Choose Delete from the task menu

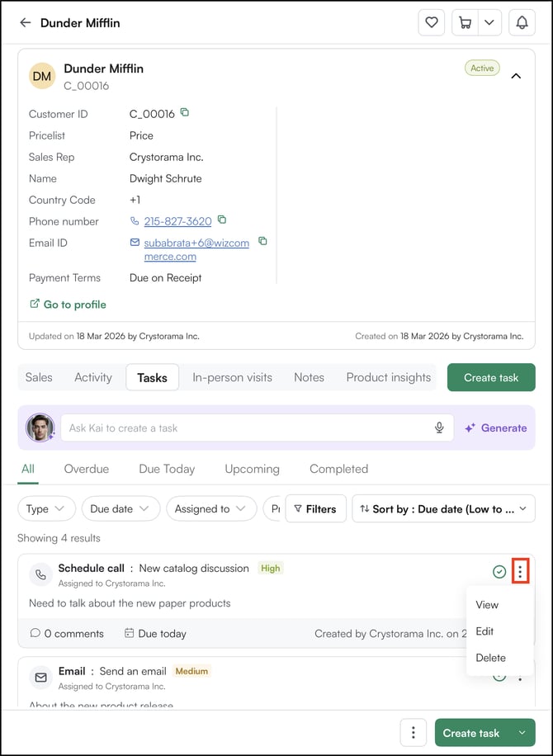[490, 658]
